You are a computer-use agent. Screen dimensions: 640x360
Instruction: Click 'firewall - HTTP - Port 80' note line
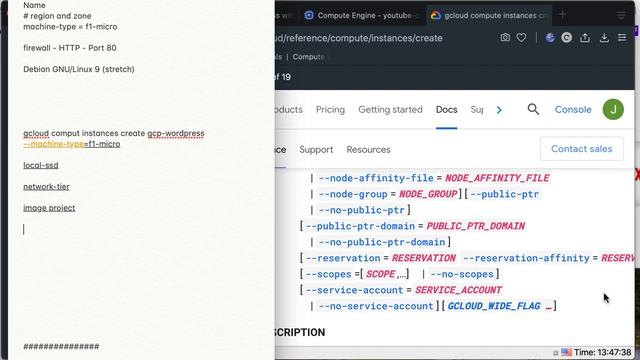70,48
